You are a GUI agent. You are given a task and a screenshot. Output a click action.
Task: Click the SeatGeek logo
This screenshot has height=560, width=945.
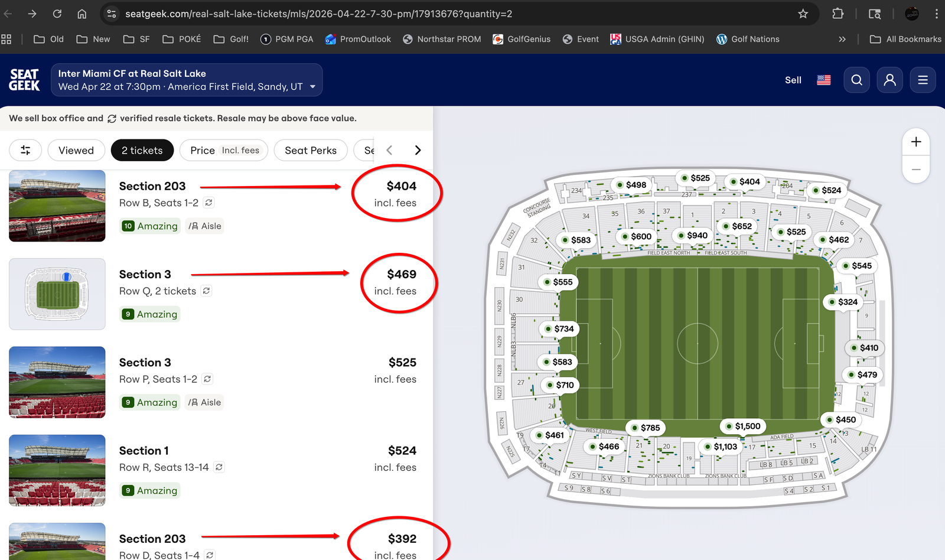(x=24, y=80)
